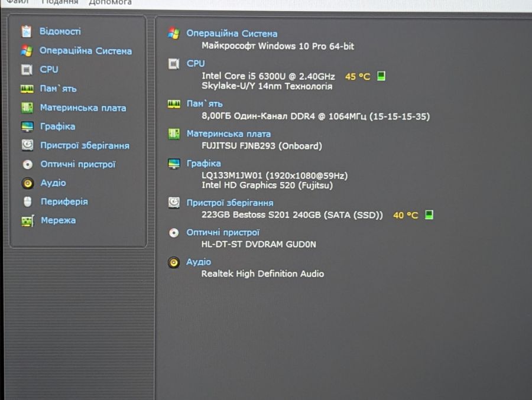Click the audio speaker icon in summary panel
Screen dimensions: 532x400
point(174,262)
